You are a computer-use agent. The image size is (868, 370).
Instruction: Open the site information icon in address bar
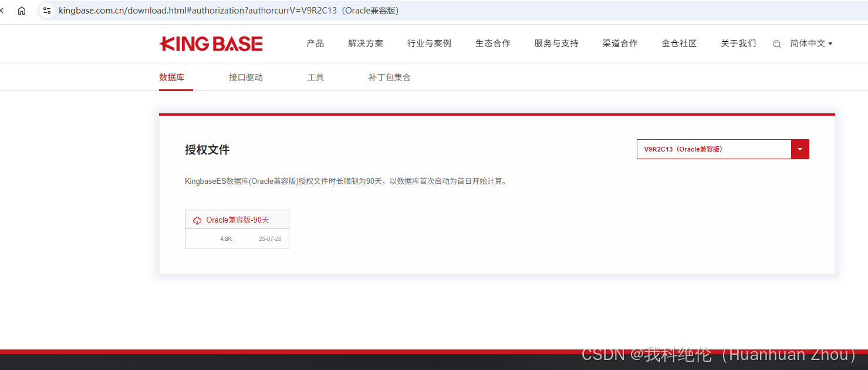click(x=48, y=11)
